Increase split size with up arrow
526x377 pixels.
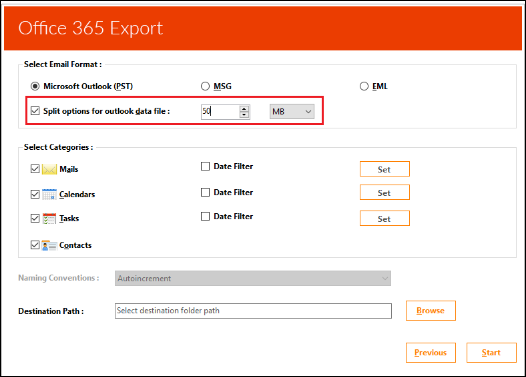244,109
